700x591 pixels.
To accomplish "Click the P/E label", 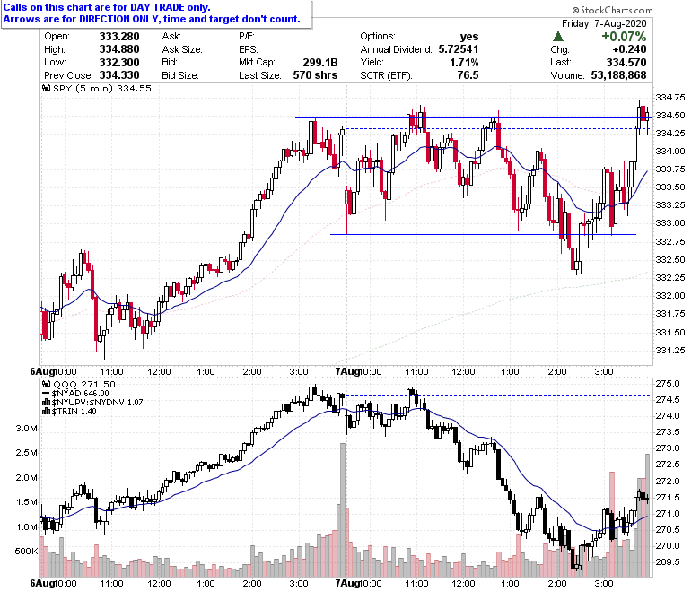I will [247, 37].
